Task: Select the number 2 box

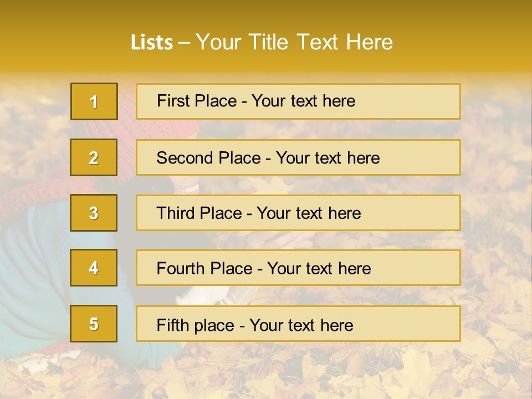Action: (x=94, y=157)
